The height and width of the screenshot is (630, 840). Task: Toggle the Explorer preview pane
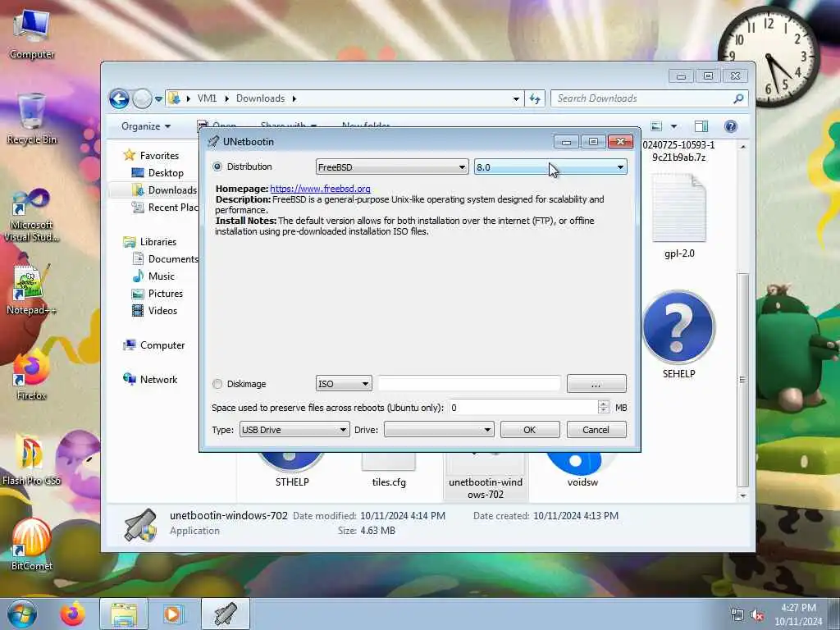coord(701,126)
